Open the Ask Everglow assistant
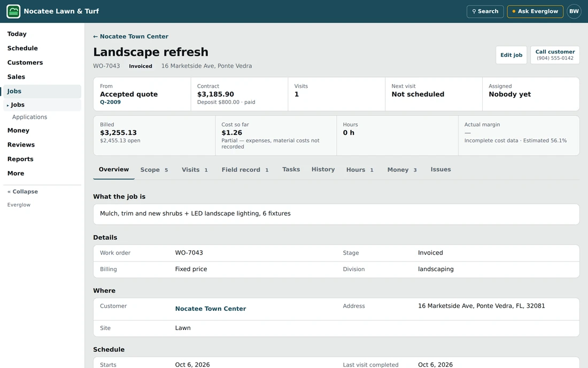The image size is (588, 368). click(x=535, y=11)
